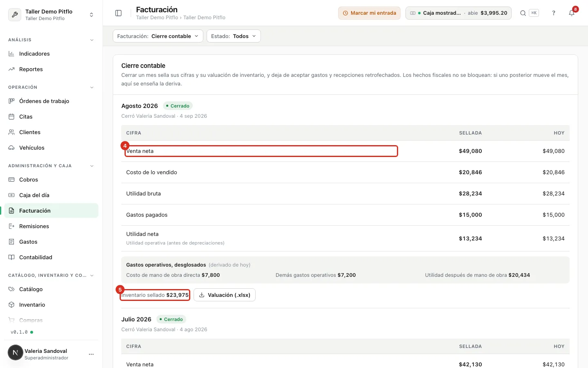Click the v0.1.0 version label
Image resolution: width=588 pixels, height=368 pixels.
(19, 332)
